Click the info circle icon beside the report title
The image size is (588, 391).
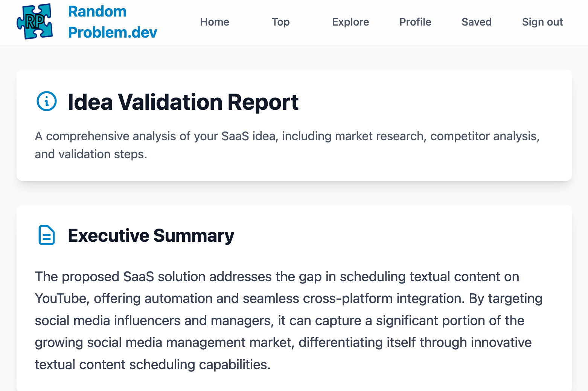(47, 101)
